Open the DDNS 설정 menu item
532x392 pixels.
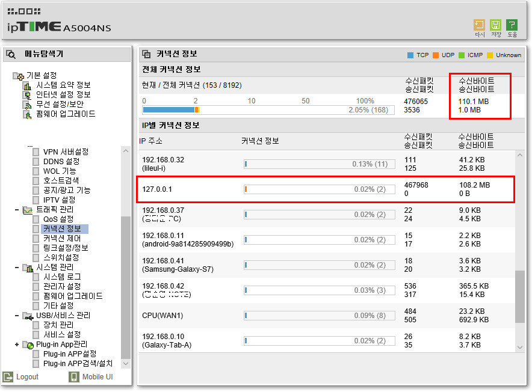61,161
